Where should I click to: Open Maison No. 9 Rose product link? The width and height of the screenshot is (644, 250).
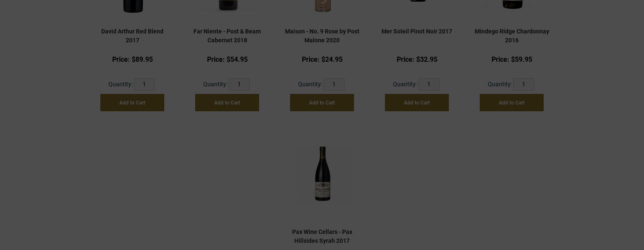322,36
